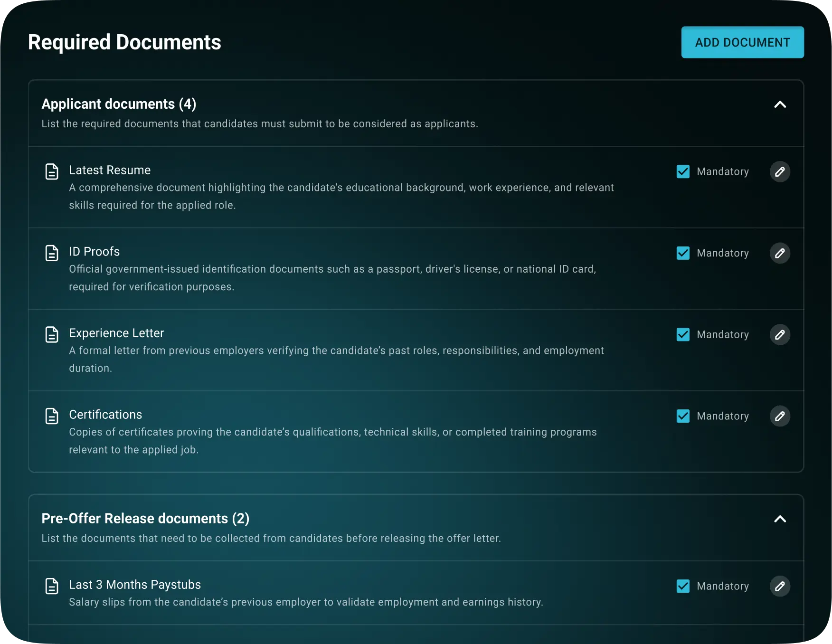Select the ID Proofs description text
Screen dimensions: 832x644
[332, 277]
